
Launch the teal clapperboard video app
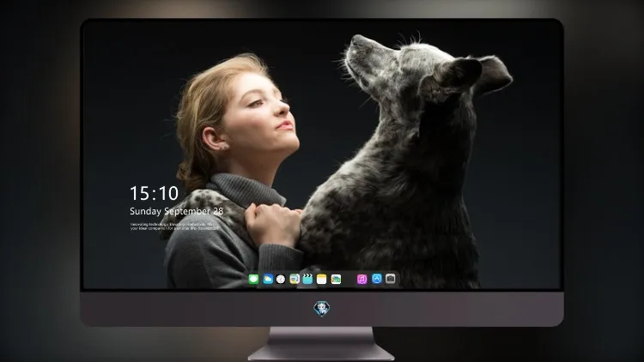[x=307, y=279]
